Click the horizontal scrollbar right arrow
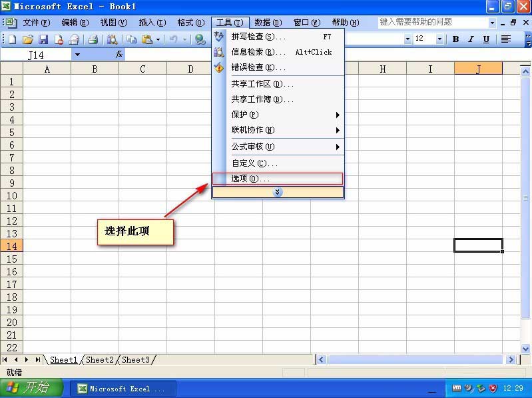 coord(511,359)
